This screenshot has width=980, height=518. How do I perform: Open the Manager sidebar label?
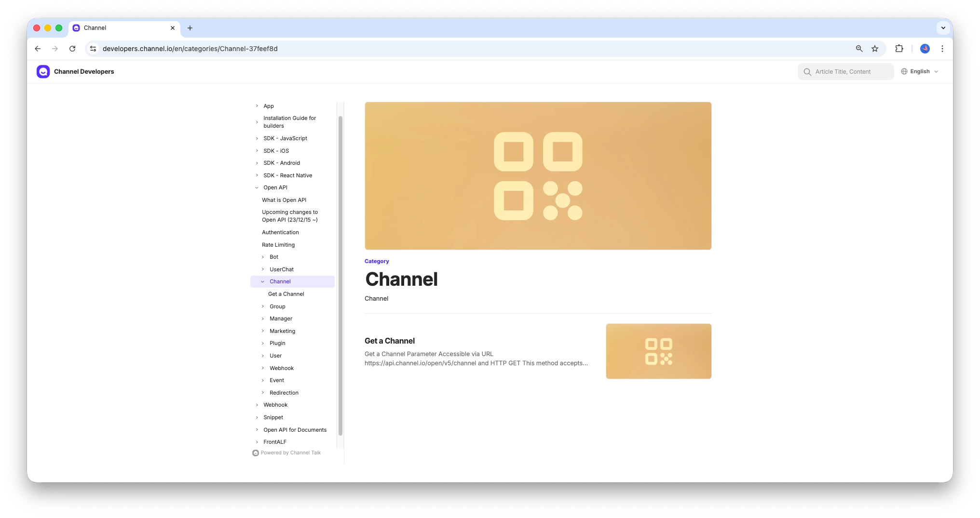click(x=281, y=319)
